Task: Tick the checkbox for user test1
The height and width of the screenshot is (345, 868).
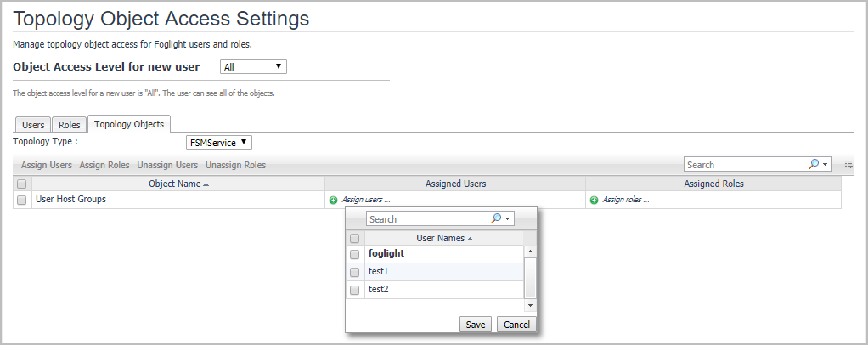Action: pos(355,272)
